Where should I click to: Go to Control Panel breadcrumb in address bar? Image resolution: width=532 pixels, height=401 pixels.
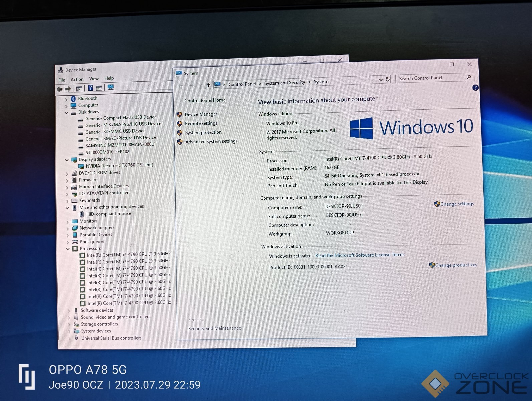(242, 84)
